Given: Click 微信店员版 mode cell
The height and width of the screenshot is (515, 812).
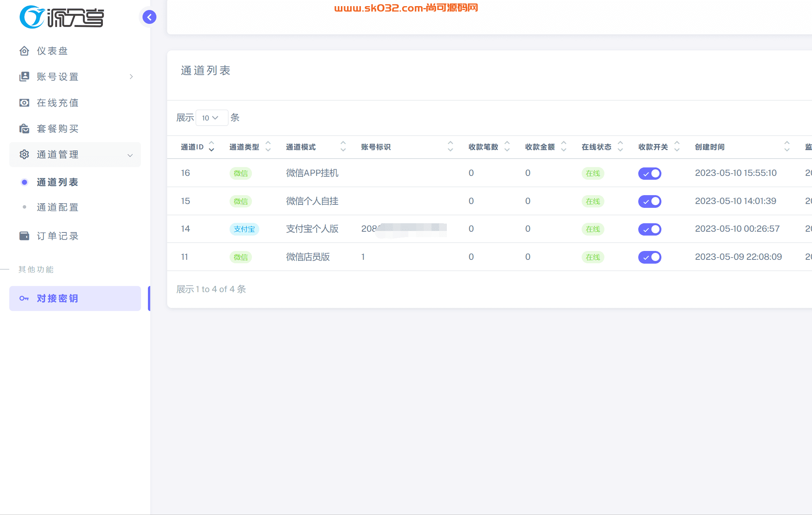Looking at the screenshot, I should [x=308, y=257].
